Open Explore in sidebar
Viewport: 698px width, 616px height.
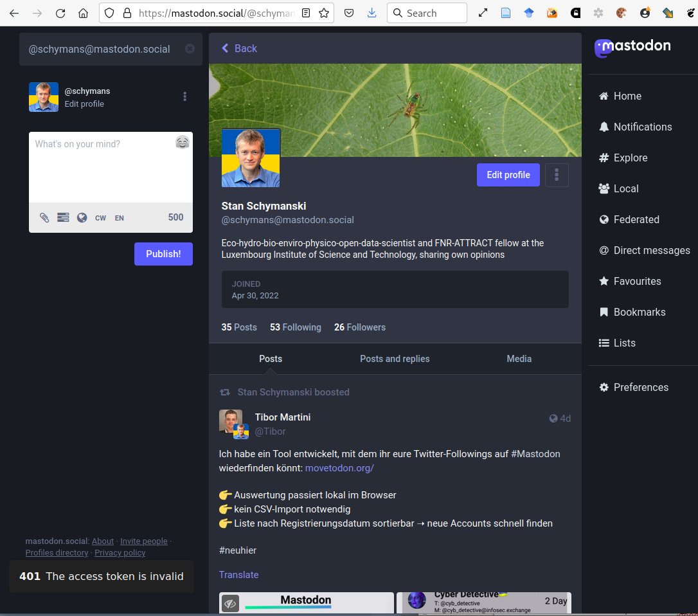click(623, 158)
